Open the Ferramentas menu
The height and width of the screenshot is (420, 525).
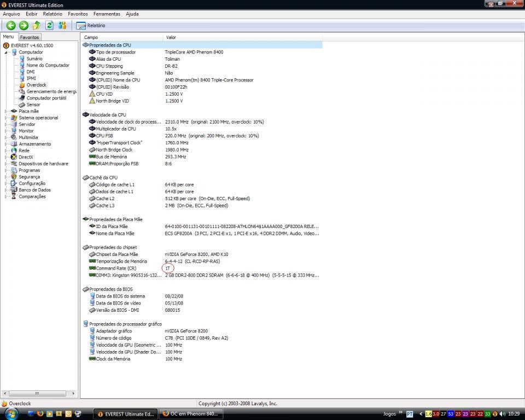pyautogui.click(x=107, y=14)
